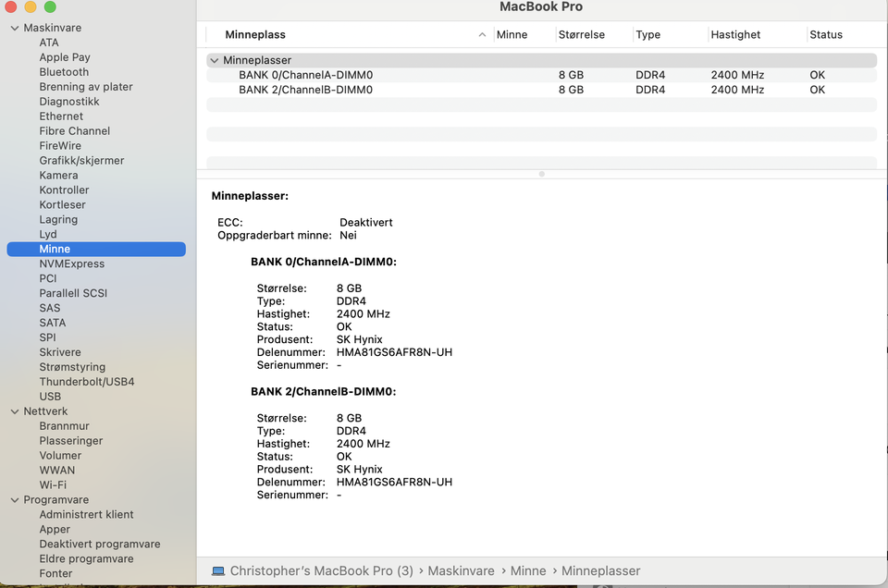The image size is (888, 588).
Task: Click the Hastighet column header
Action: [735, 35]
